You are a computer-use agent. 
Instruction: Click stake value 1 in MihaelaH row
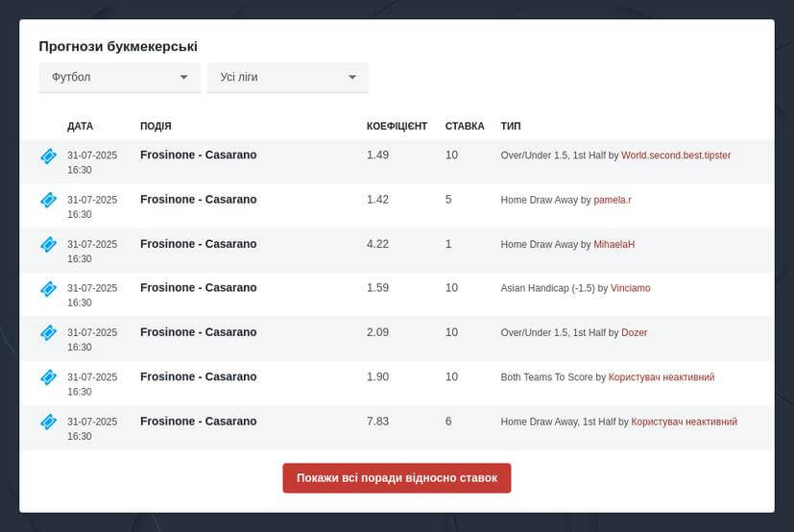(448, 244)
